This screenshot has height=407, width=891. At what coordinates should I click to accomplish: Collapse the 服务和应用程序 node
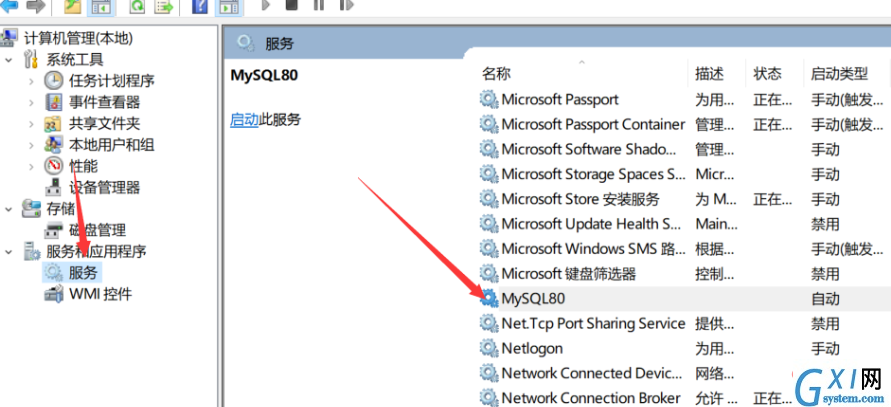(9, 251)
